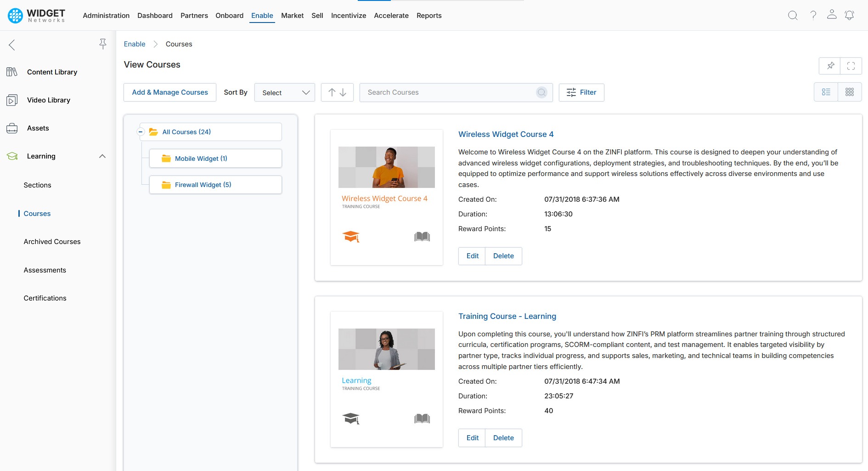Click the orange graduation cap icon
The height and width of the screenshot is (471, 868).
(x=351, y=237)
